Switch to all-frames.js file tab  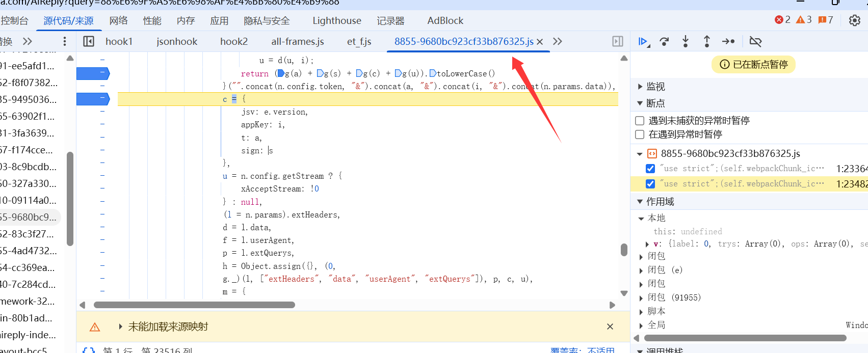coord(298,41)
